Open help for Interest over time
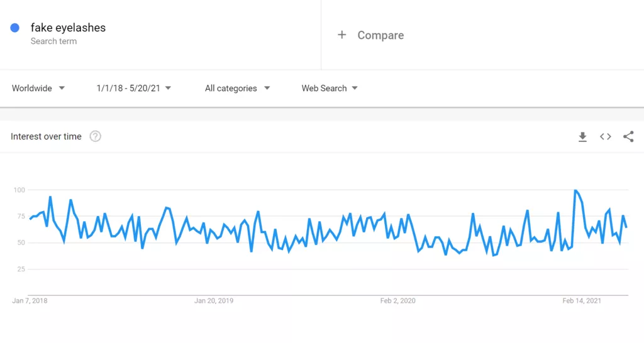 pos(96,136)
